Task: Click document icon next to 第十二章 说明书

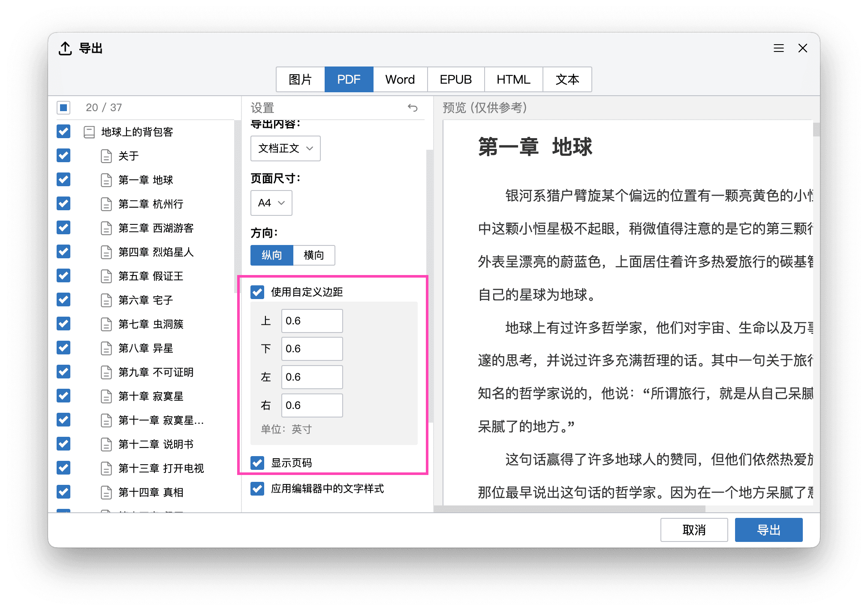Action: point(106,444)
